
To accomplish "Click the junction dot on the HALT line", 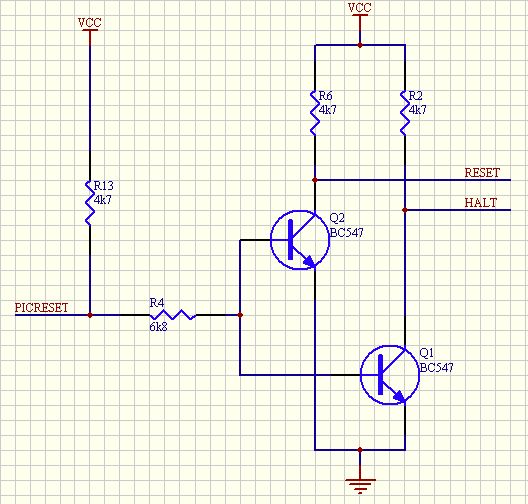I will (405, 210).
